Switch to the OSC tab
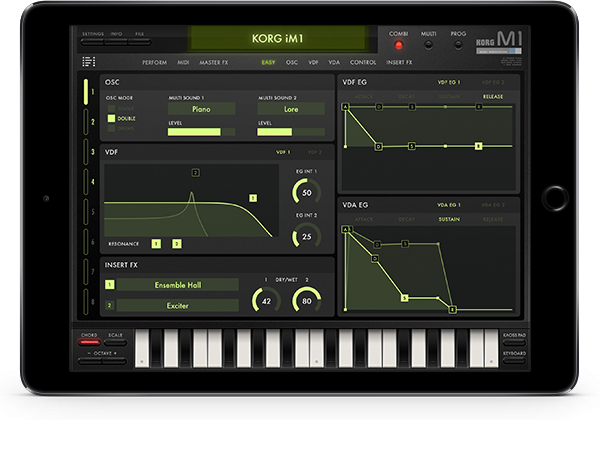Screen dimensions: 600x450 coord(292,62)
